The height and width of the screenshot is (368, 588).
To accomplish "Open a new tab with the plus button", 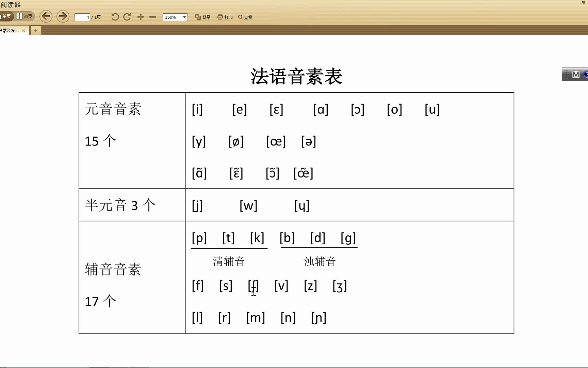I will click(35, 30).
